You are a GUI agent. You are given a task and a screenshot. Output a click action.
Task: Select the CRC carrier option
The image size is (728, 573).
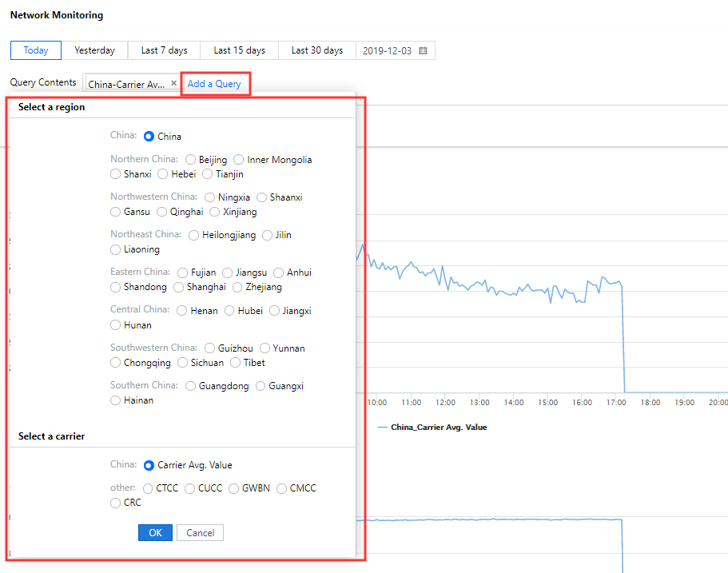click(x=116, y=503)
